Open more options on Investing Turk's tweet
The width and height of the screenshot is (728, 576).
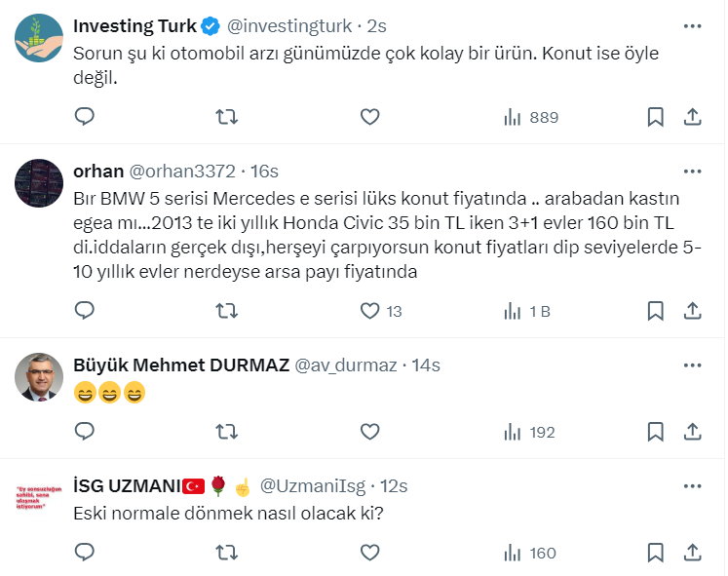click(x=692, y=25)
